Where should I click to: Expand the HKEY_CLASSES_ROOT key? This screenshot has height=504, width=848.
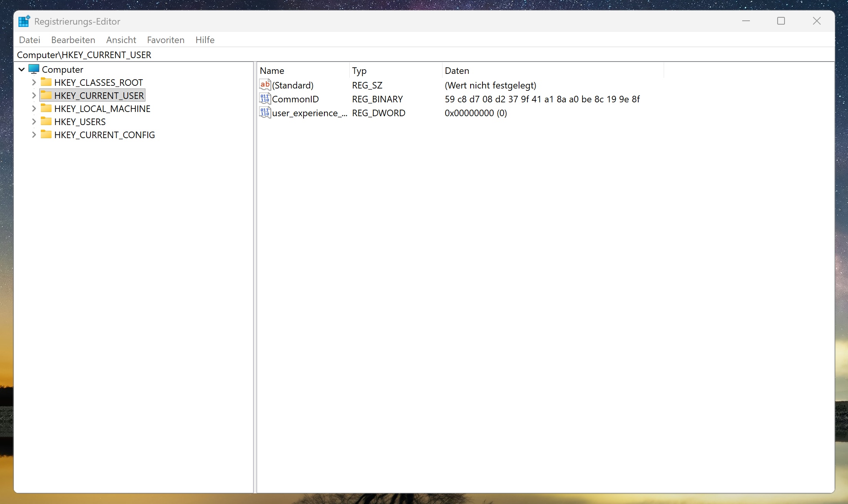click(x=34, y=82)
